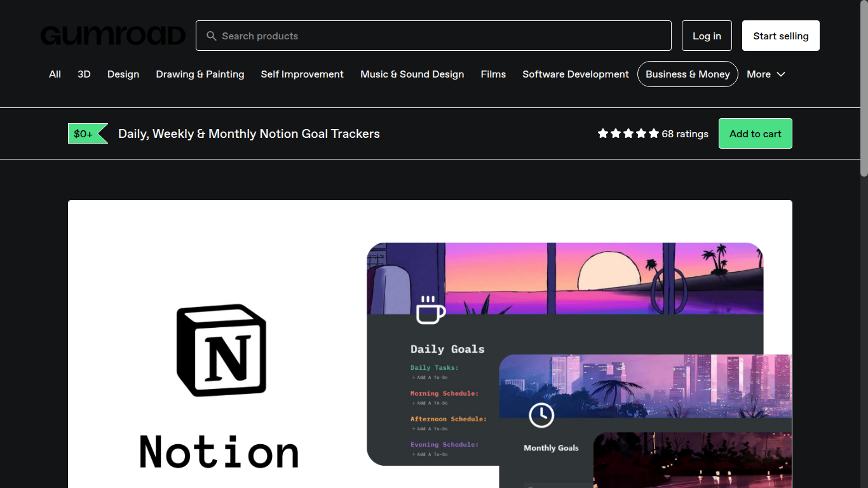
Task: Open the 68 ratings text
Action: [685, 133]
